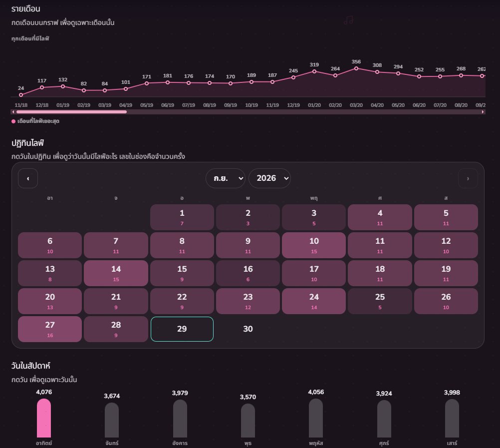Screen dimensions: 500x448
Task: Pick the 12/19 chart point showing 245
Action: point(293,77)
